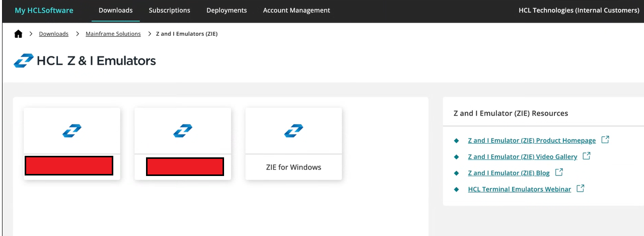Screen dimensions: 644x236
Task: Open the Downloads tab
Action: [116, 10]
